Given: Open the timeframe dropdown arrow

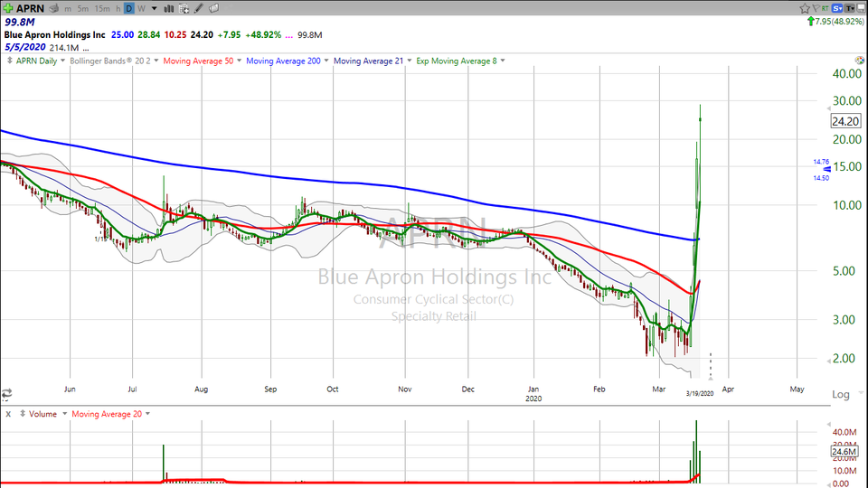Looking at the screenshot, I should point(155,9).
